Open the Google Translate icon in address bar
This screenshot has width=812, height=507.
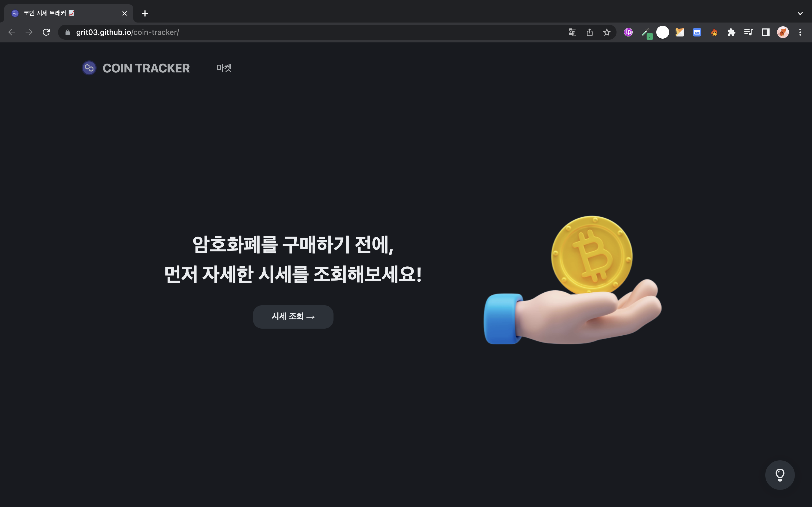click(x=572, y=32)
